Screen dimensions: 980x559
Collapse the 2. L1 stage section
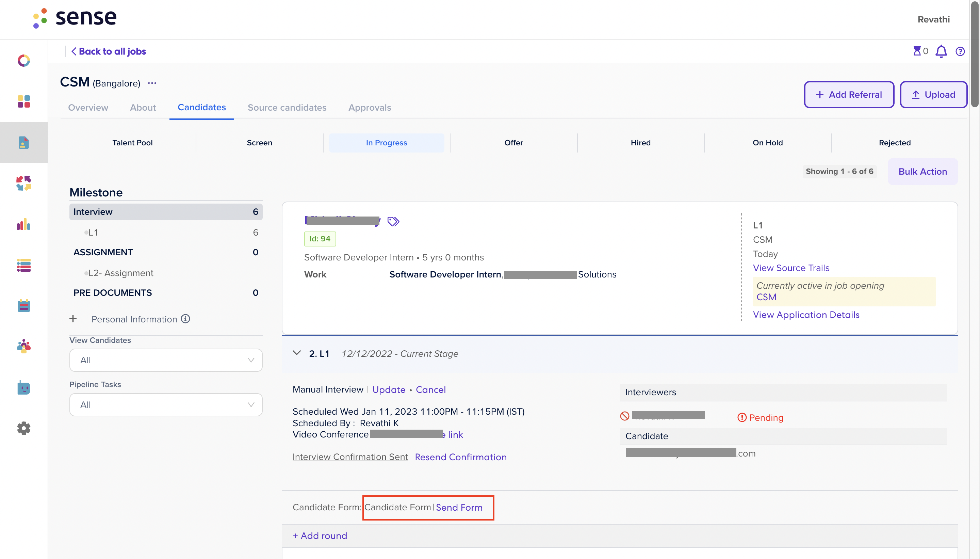pos(297,353)
